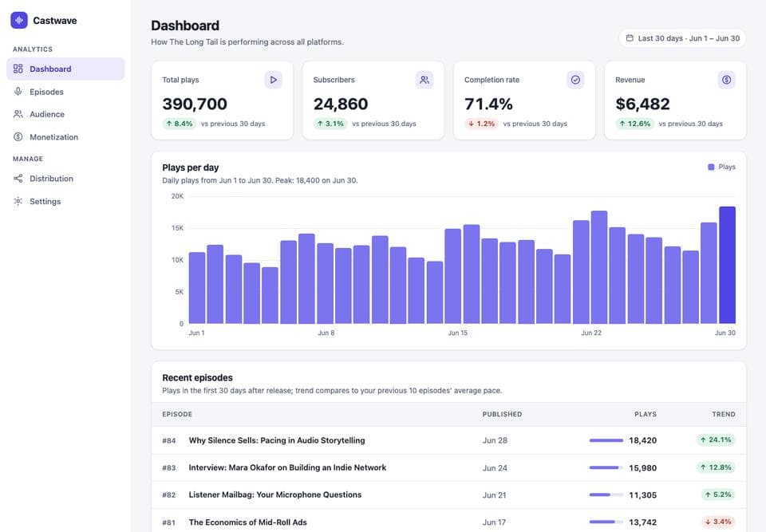
Task: Open Settings from the sidebar
Action: [x=65, y=201]
